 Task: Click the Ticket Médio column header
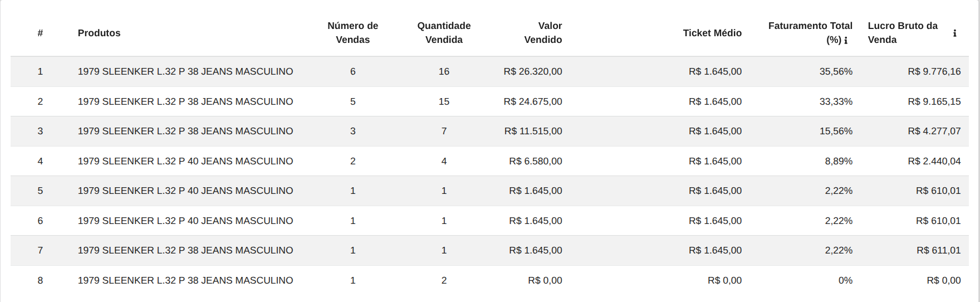pyautogui.click(x=712, y=33)
